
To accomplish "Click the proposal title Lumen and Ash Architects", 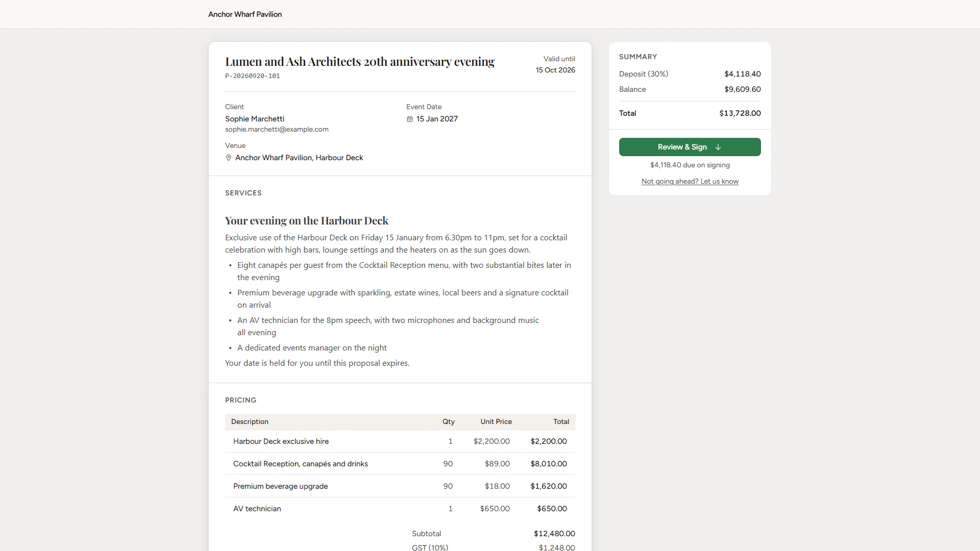I will point(360,62).
